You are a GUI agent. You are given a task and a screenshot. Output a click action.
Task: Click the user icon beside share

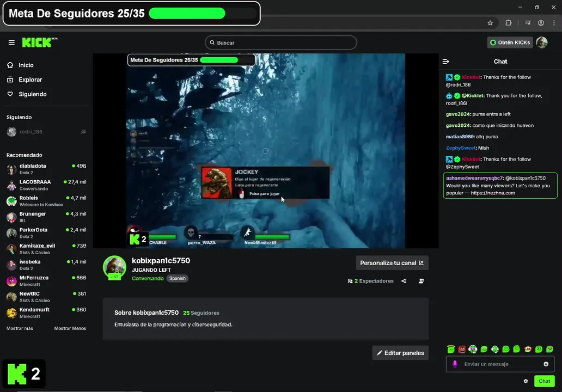pos(421,281)
